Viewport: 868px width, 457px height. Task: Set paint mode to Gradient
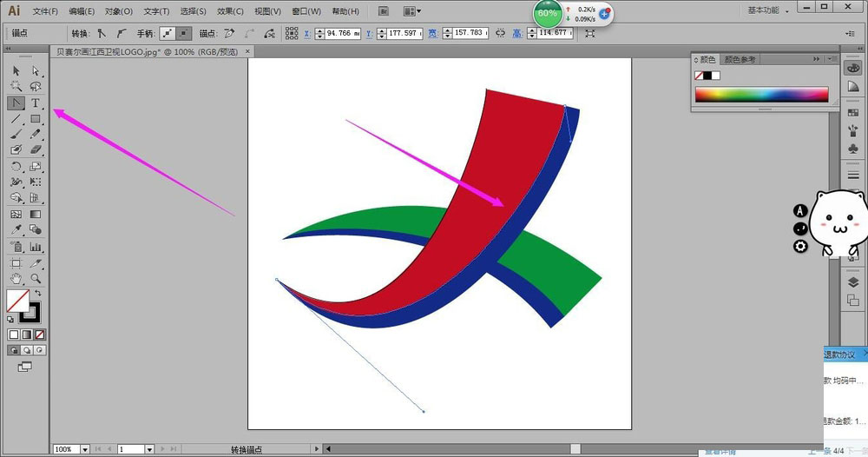click(27, 334)
